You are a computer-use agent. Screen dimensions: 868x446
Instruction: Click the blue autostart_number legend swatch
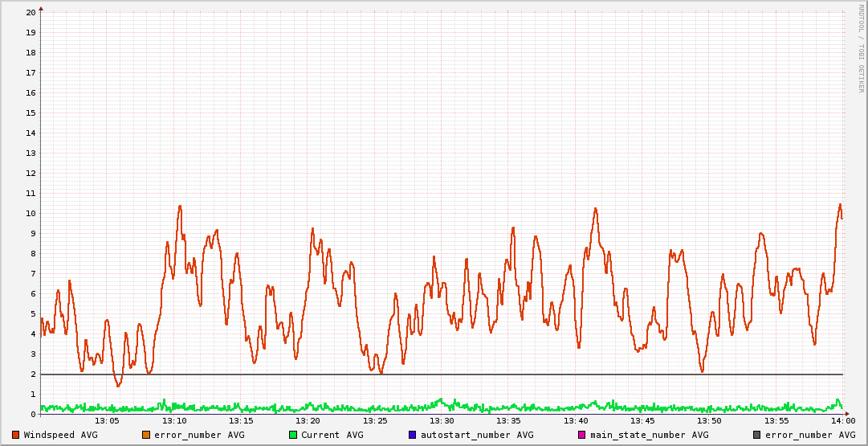point(413,435)
